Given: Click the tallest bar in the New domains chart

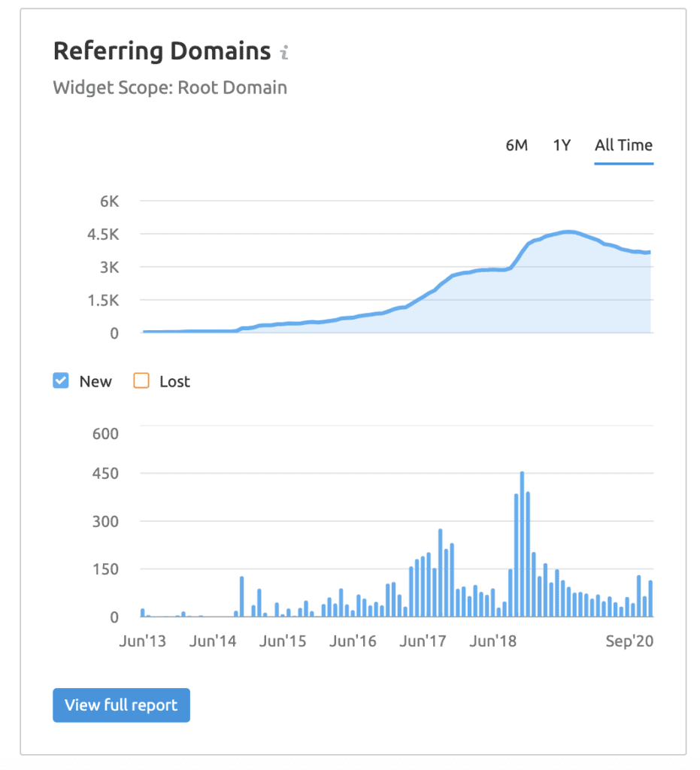Looking at the screenshot, I should (522, 544).
